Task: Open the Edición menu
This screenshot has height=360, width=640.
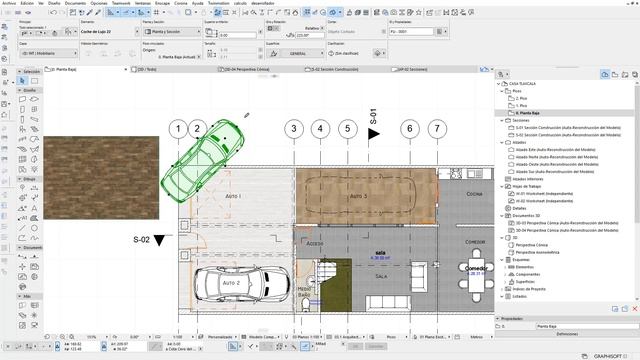Action: click(27, 3)
